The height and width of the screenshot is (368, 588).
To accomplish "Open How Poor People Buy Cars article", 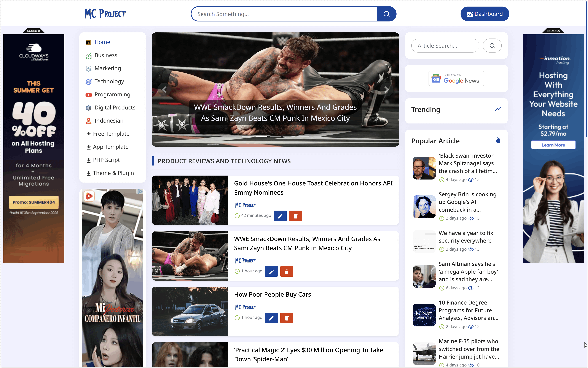I will click(x=272, y=294).
